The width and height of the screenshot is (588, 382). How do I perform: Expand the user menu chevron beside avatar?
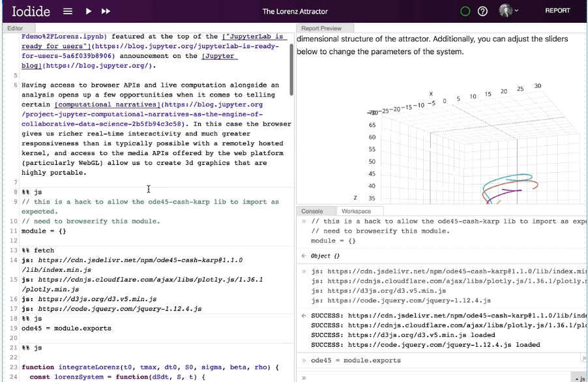coord(517,10)
